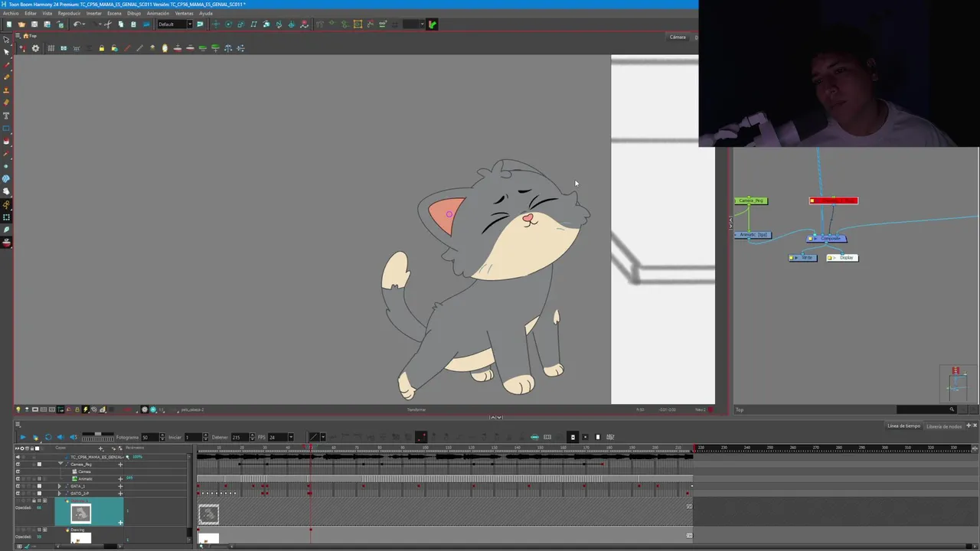Select the Display node
Viewport: 980px width, 551px height.
pos(842,258)
